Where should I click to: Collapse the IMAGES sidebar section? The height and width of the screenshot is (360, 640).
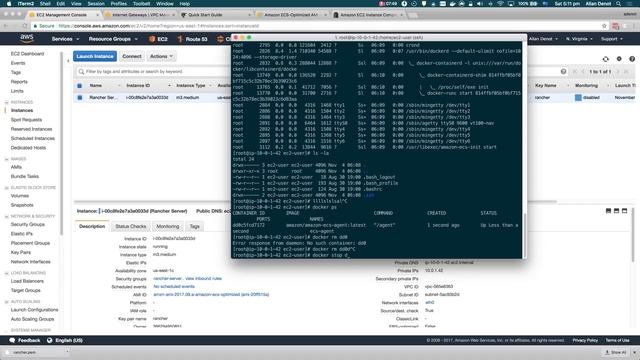point(7,159)
